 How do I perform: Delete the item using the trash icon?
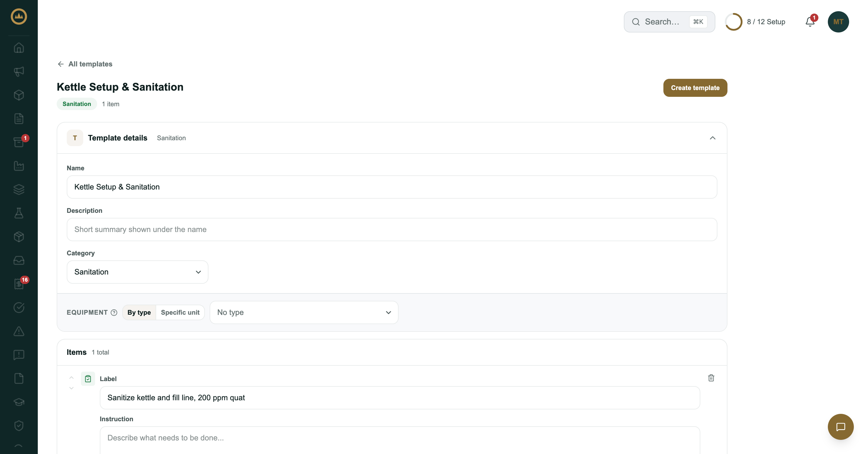click(711, 378)
